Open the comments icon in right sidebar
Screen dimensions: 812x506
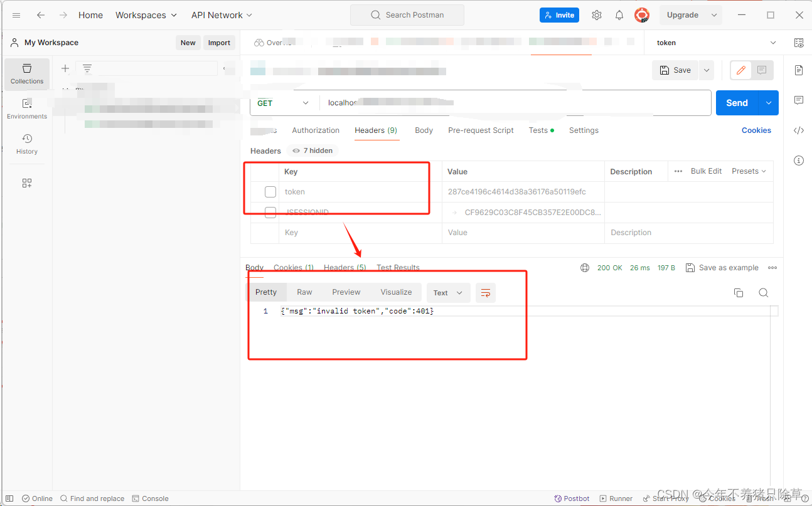pyautogui.click(x=799, y=100)
